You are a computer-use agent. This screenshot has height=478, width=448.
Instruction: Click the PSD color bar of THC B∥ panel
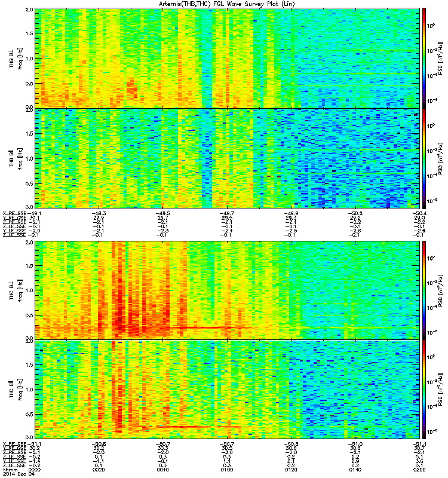click(x=424, y=390)
